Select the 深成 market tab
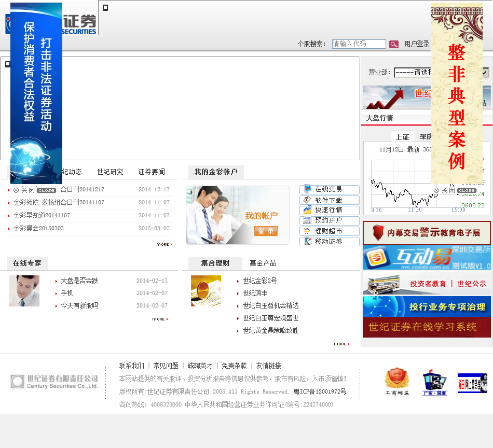Screen dimensions: 493x448 425,137
